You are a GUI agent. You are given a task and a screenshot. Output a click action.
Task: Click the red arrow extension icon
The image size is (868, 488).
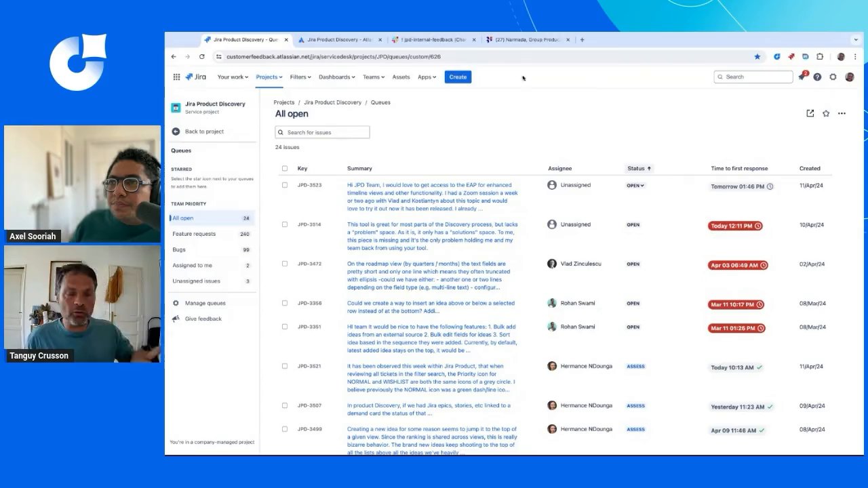[791, 57]
